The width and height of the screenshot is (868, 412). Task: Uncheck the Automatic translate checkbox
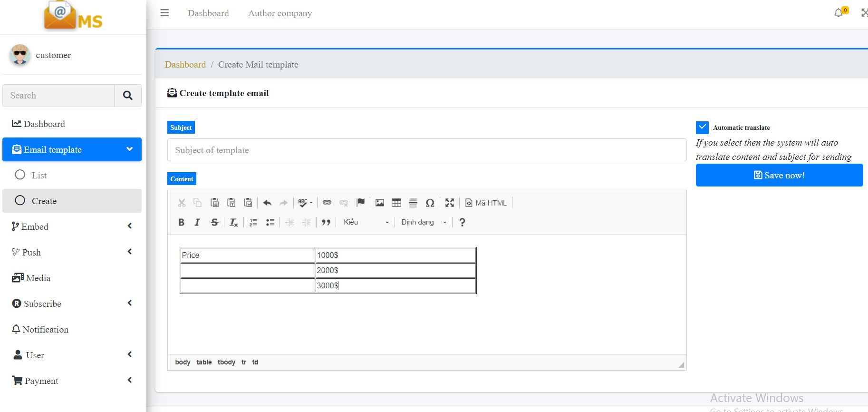(702, 128)
